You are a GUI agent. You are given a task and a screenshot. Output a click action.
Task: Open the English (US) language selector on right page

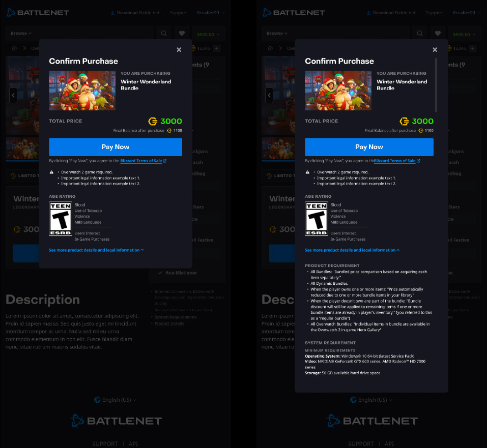coord(371,400)
